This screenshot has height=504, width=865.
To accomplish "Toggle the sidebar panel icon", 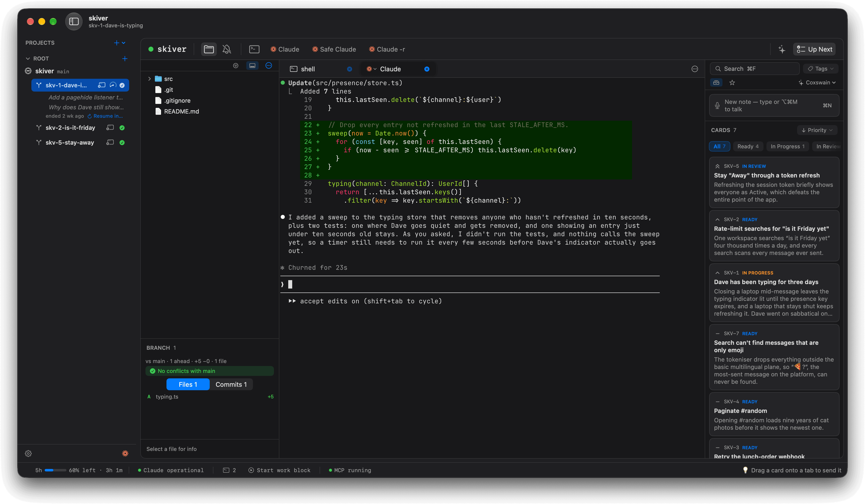I will 74,21.
